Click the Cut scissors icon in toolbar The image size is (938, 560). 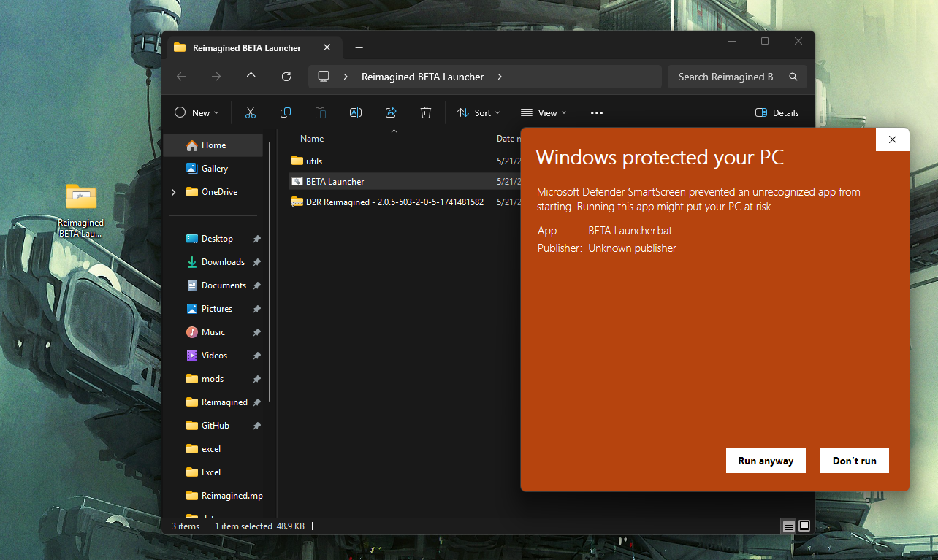tap(251, 112)
